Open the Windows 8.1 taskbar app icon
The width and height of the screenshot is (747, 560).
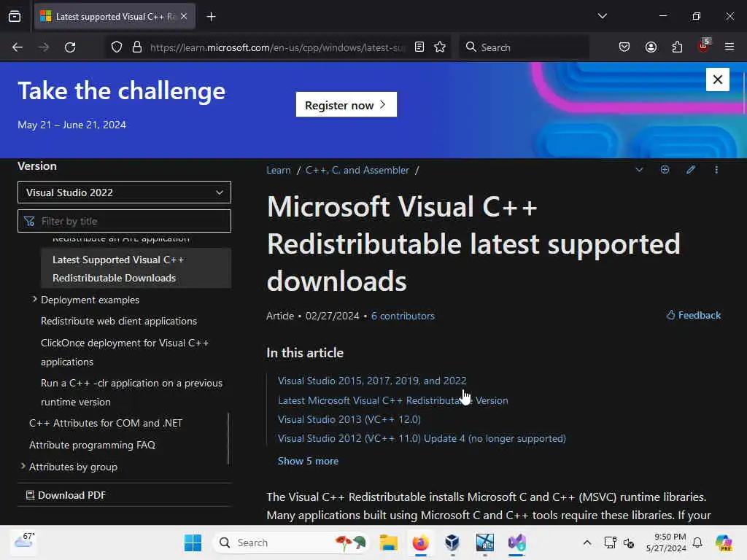point(484,542)
